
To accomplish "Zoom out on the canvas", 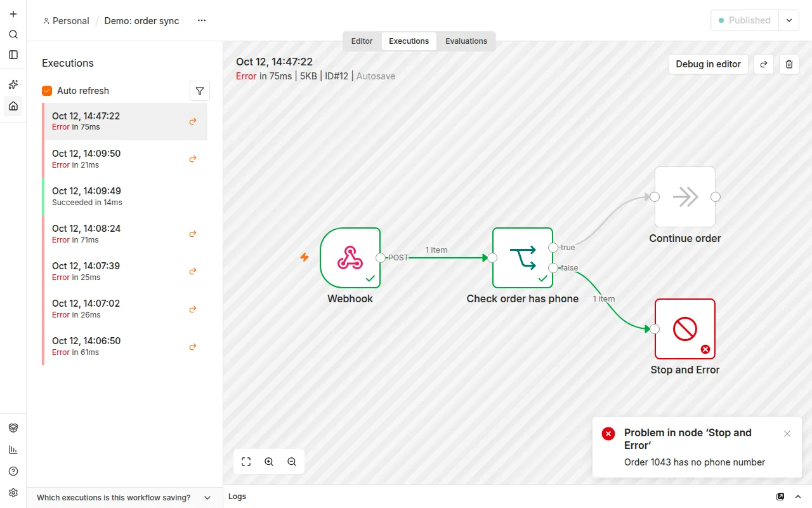I will point(292,462).
